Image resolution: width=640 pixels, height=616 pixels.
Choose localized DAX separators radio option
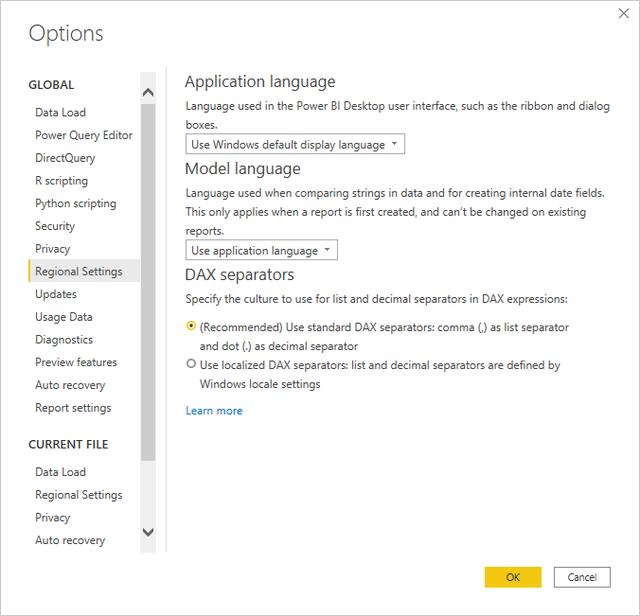pos(191,364)
